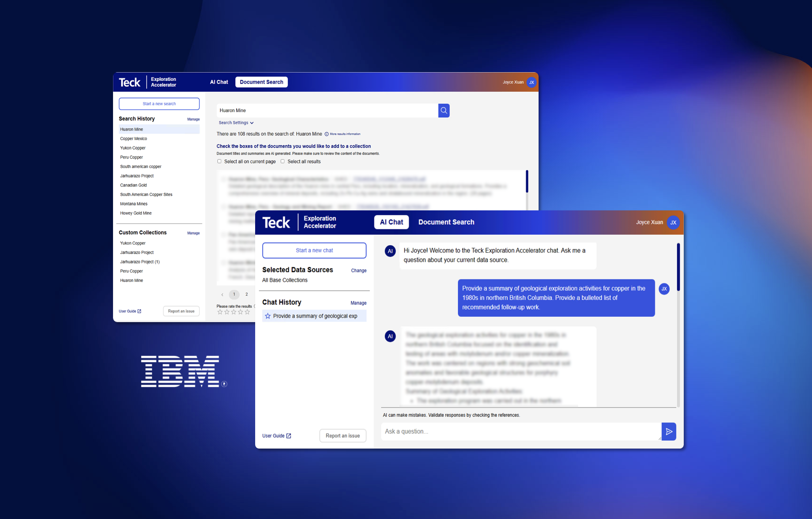Click the star icon beside the chat history entry
The width and height of the screenshot is (812, 519).
(267, 316)
